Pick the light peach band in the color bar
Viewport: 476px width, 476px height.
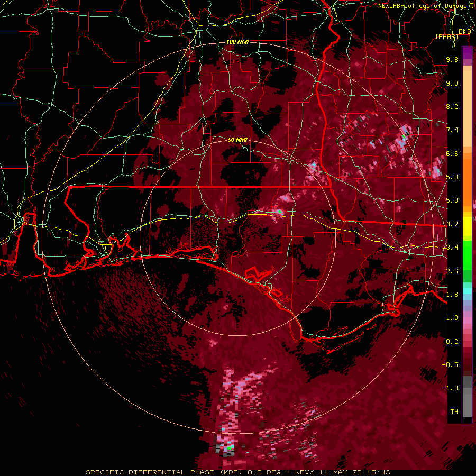[x=467, y=109]
